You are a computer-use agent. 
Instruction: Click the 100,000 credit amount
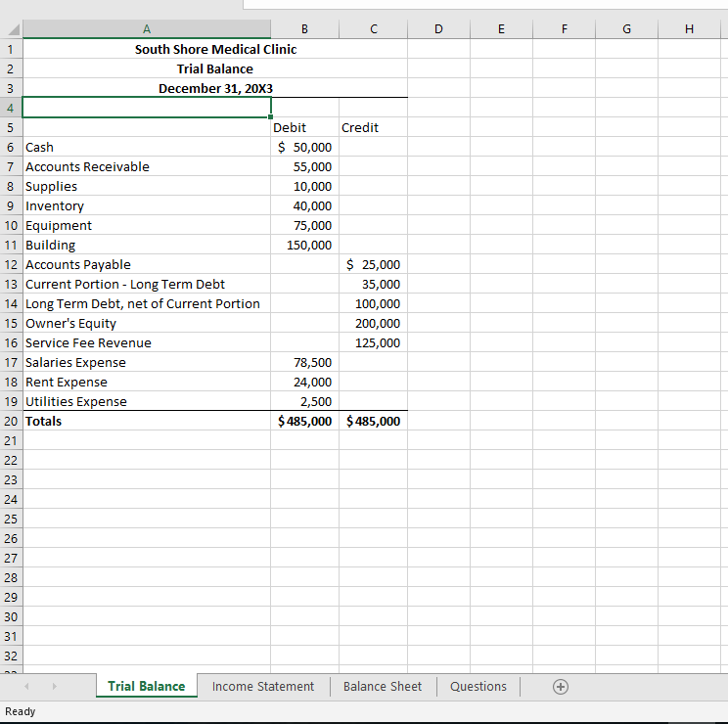pyautogui.click(x=373, y=303)
